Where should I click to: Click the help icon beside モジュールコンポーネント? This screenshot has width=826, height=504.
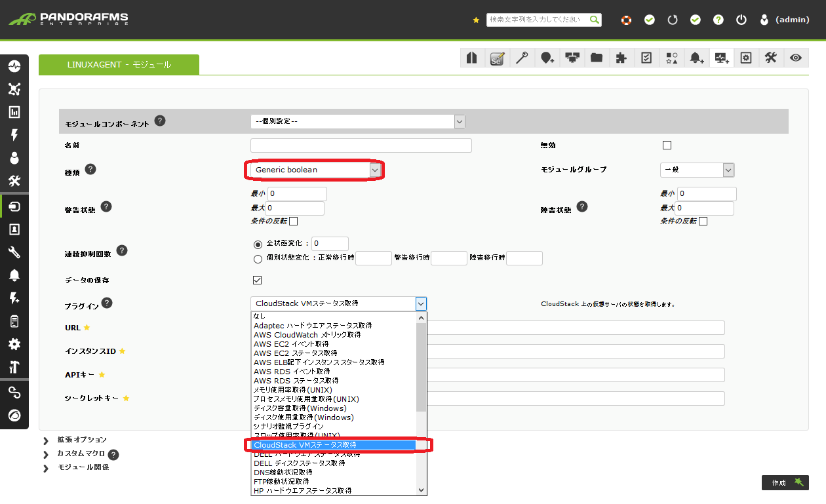pyautogui.click(x=160, y=121)
